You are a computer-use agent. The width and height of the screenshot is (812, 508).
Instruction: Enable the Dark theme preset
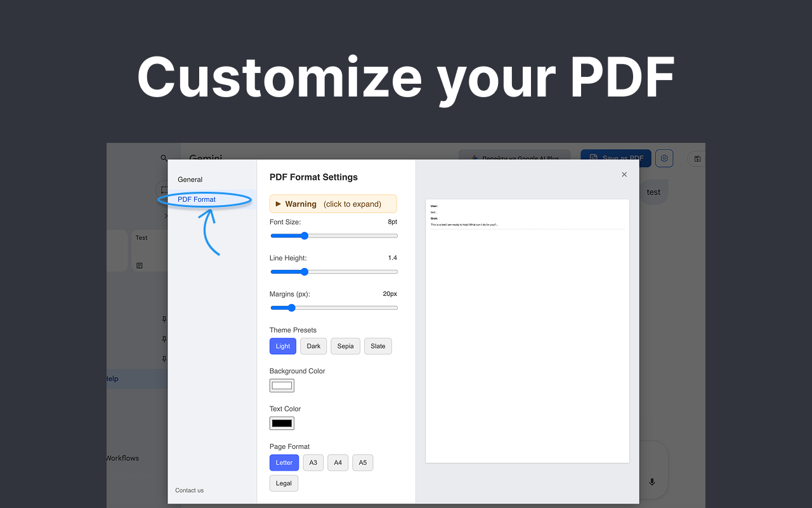pyautogui.click(x=313, y=346)
